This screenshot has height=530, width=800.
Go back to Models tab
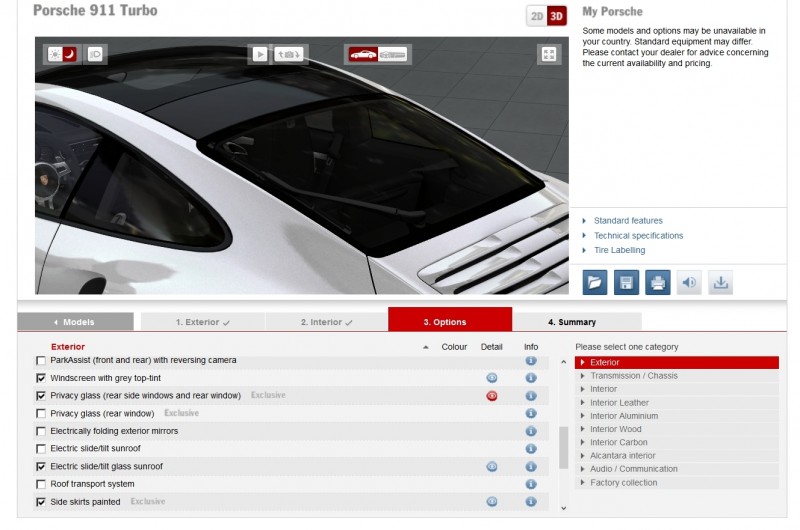coord(76,322)
